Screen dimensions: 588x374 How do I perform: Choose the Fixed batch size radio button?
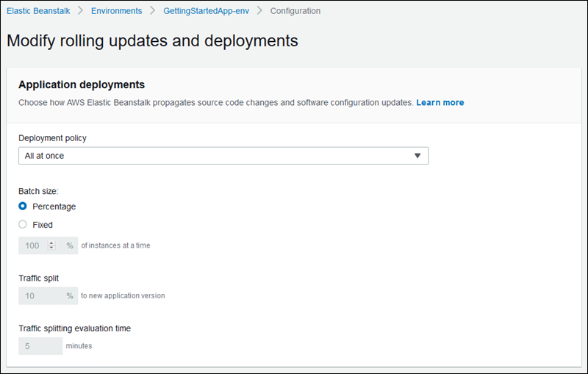click(x=23, y=225)
